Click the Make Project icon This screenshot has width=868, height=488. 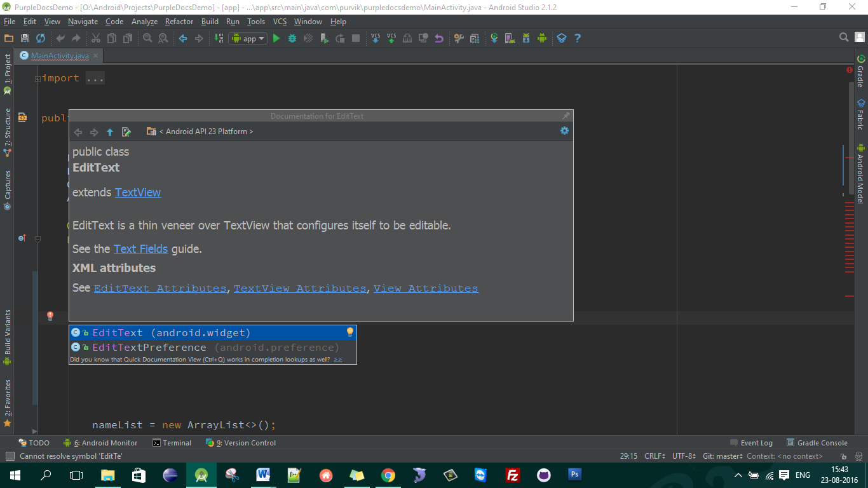[x=219, y=38]
